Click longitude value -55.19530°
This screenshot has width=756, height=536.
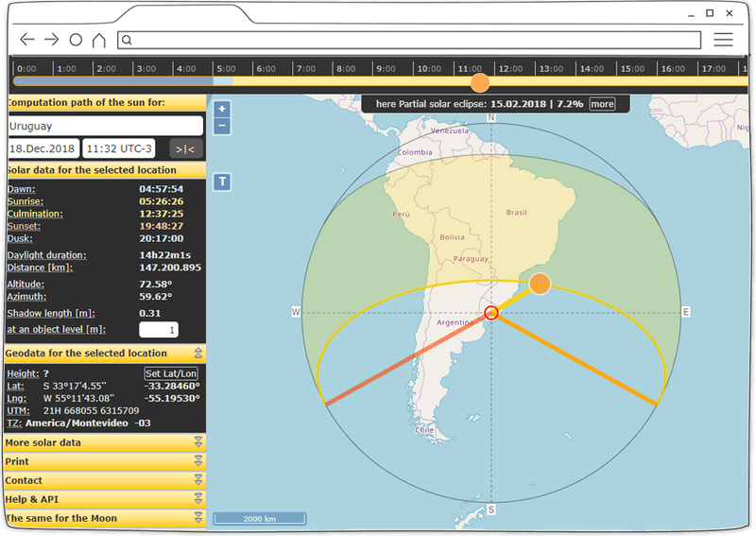(x=172, y=398)
